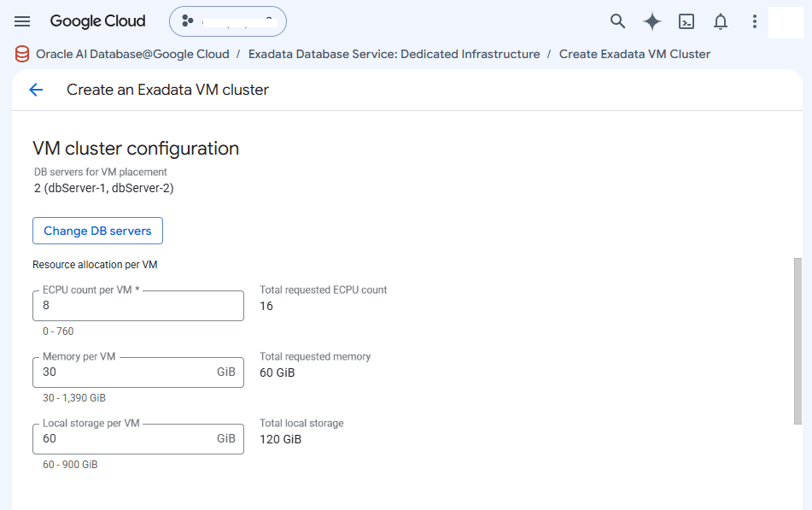Focus the Local storage per VM field

pyautogui.click(x=138, y=439)
